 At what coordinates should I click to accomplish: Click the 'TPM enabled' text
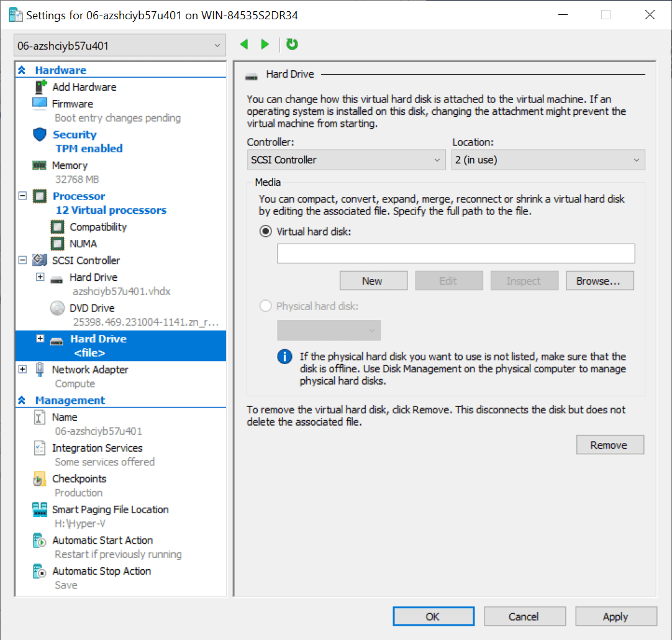click(89, 149)
